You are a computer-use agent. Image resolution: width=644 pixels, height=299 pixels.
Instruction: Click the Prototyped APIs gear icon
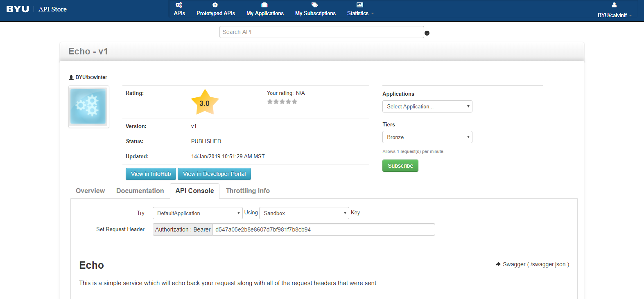pyautogui.click(x=215, y=5)
